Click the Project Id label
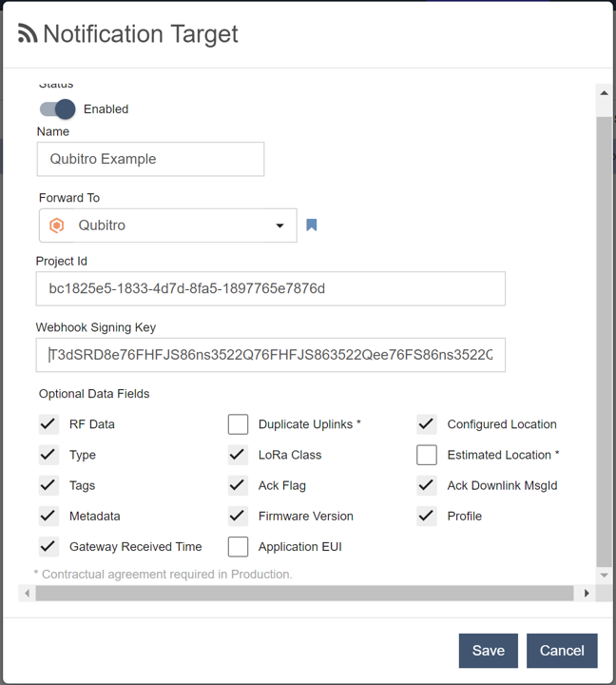The width and height of the screenshot is (616, 685). click(x=62, y=261)
